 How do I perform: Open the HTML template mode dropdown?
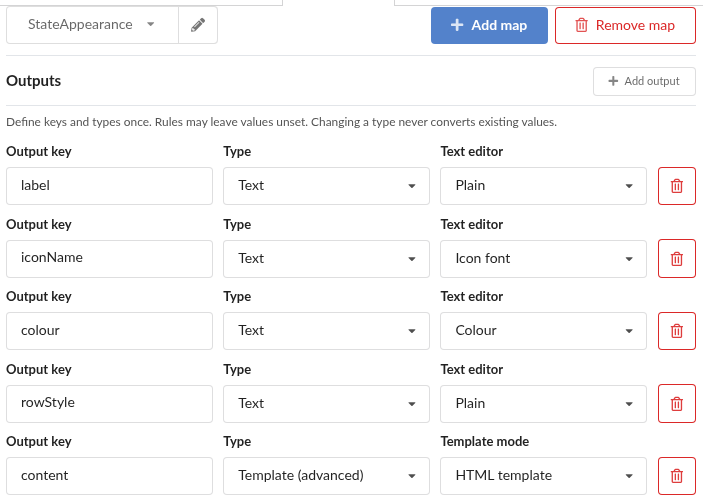tap(543, 476)
